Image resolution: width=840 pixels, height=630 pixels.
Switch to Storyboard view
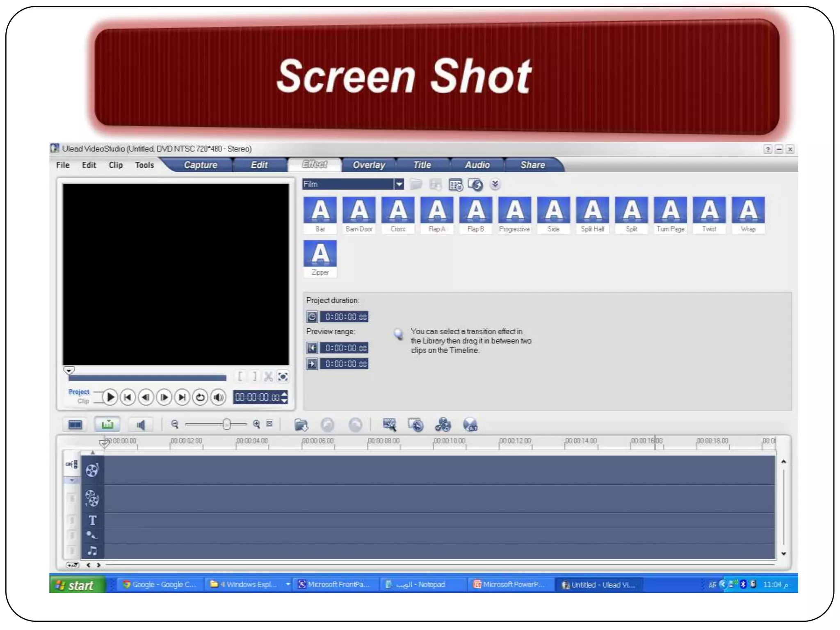(x=75, y=425)
